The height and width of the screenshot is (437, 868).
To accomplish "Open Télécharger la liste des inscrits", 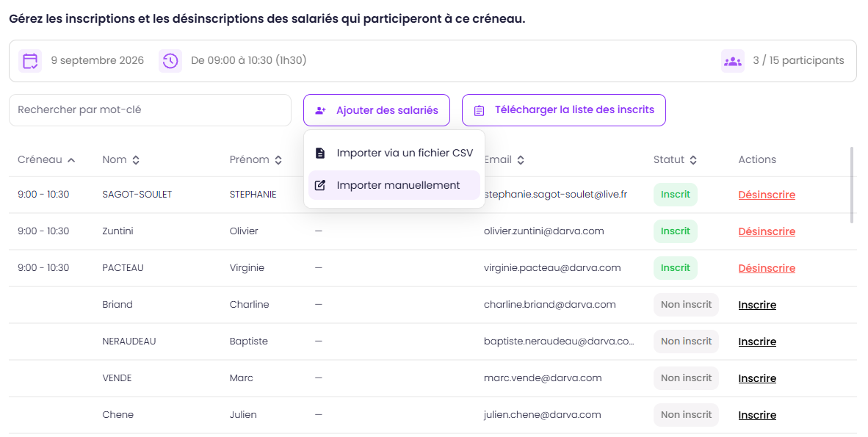I will 563,110.
